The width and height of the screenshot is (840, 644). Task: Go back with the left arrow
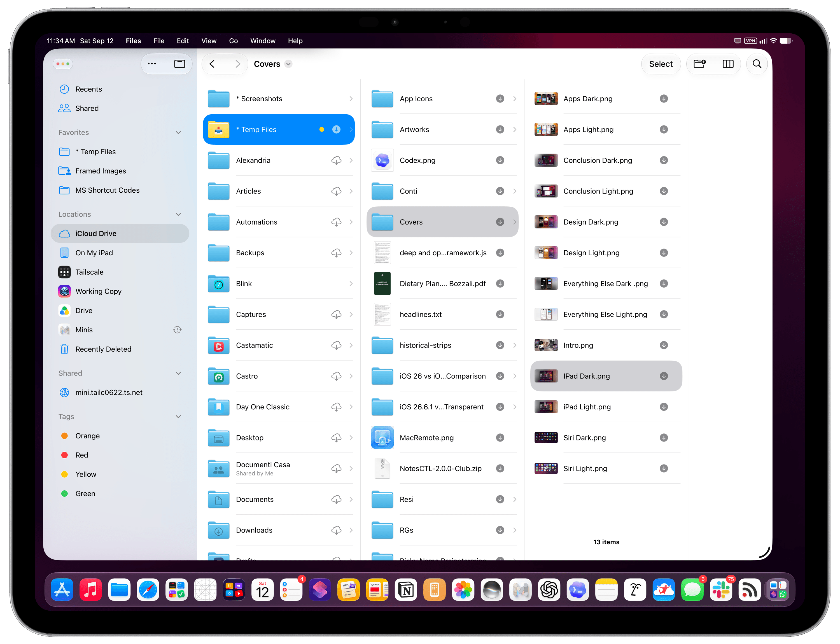[x=212, y=64]
